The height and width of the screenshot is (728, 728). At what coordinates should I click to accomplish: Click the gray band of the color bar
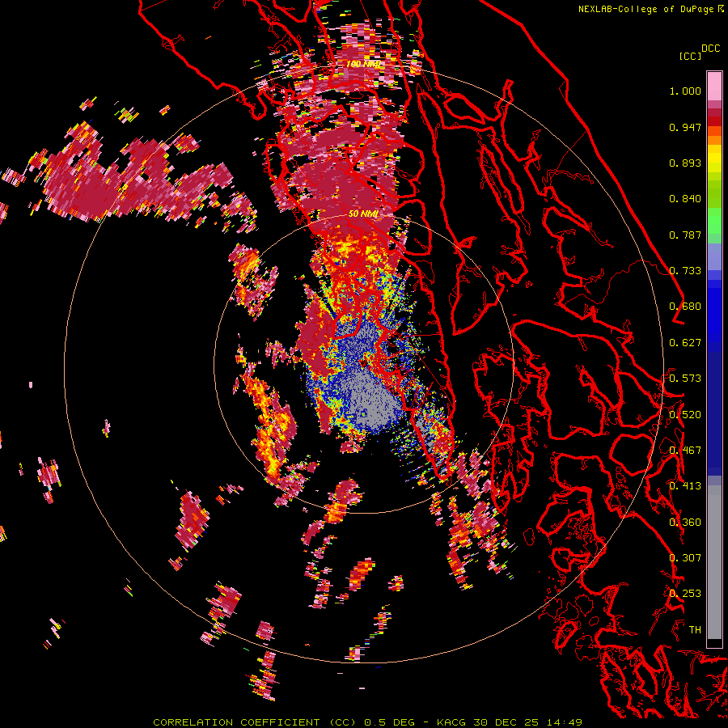pyautogui.click(x=714, y=562)
